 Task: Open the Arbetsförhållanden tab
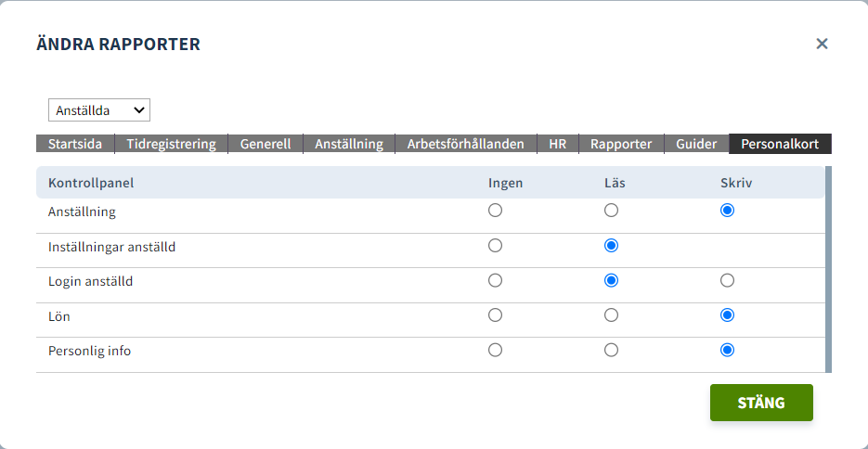[465, 145]
